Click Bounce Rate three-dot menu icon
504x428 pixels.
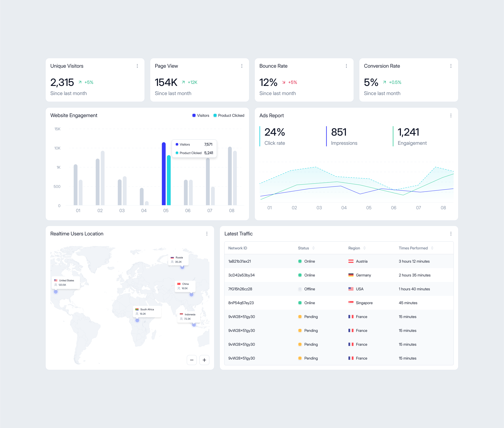[x=346, y=66]
